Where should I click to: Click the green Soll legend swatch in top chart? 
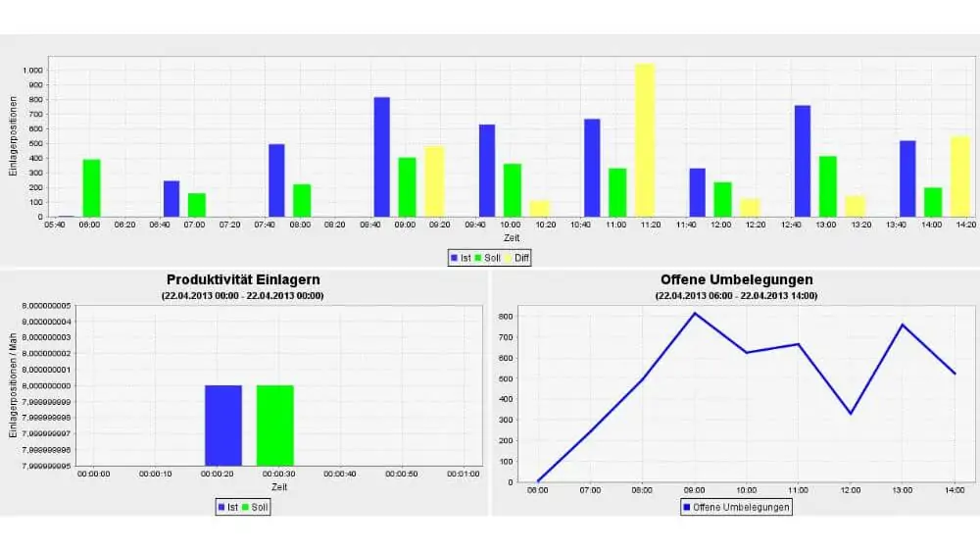(480, 258)
